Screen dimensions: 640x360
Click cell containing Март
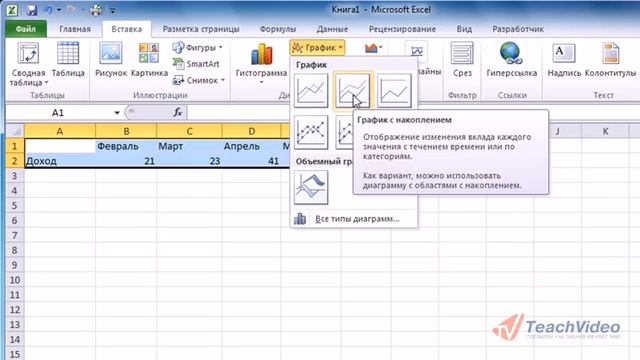[189, 146]
